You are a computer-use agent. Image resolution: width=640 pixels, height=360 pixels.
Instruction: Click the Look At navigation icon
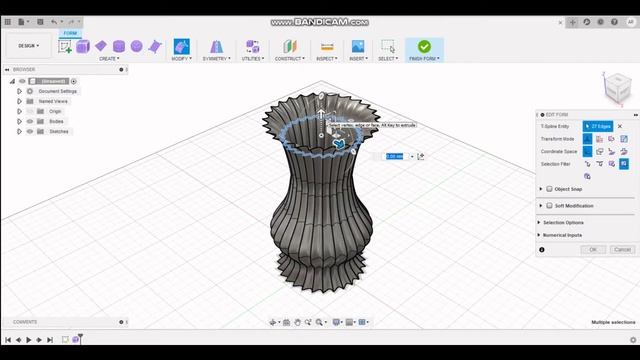pos(287,322)
